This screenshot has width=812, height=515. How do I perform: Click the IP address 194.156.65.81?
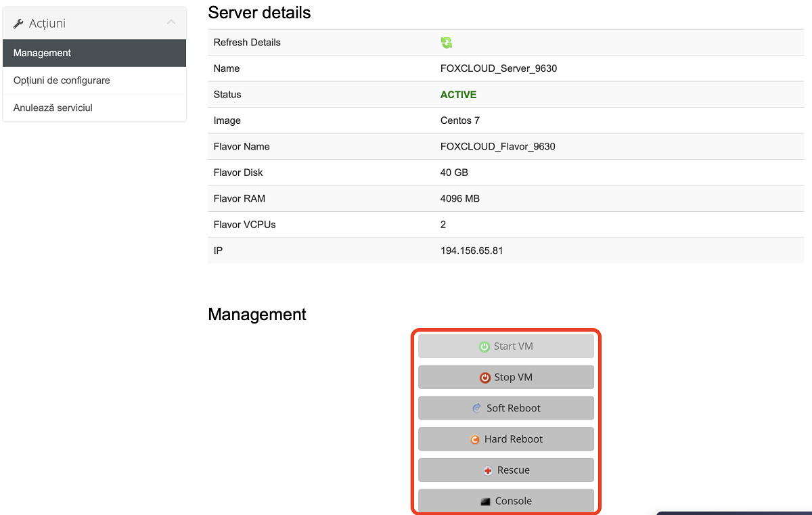click(x=471, y=250)
